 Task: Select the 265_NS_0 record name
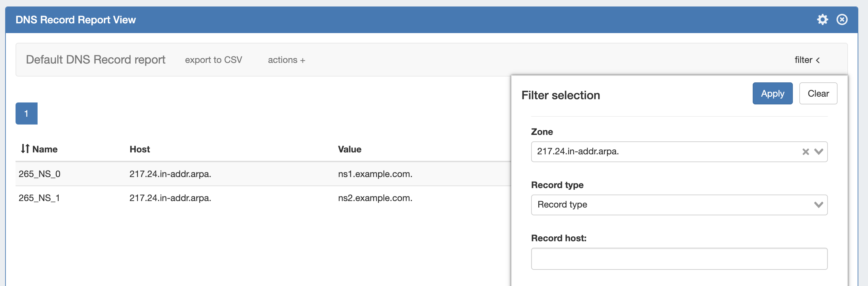(40, 174)
